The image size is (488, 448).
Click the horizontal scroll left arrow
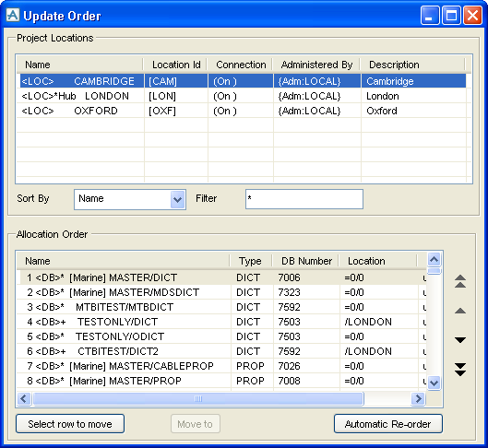point(24,398)
